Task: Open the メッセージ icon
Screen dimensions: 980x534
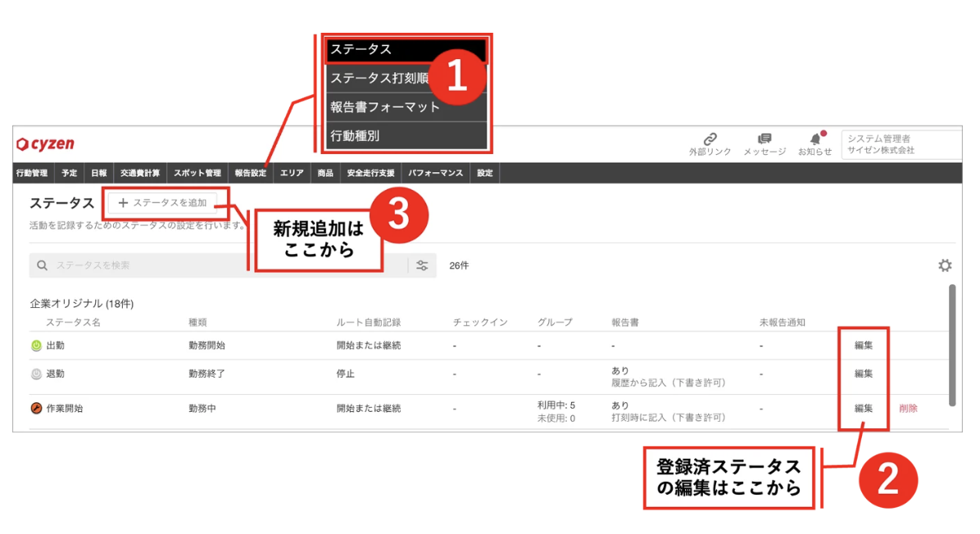Action: coord(764,138)
